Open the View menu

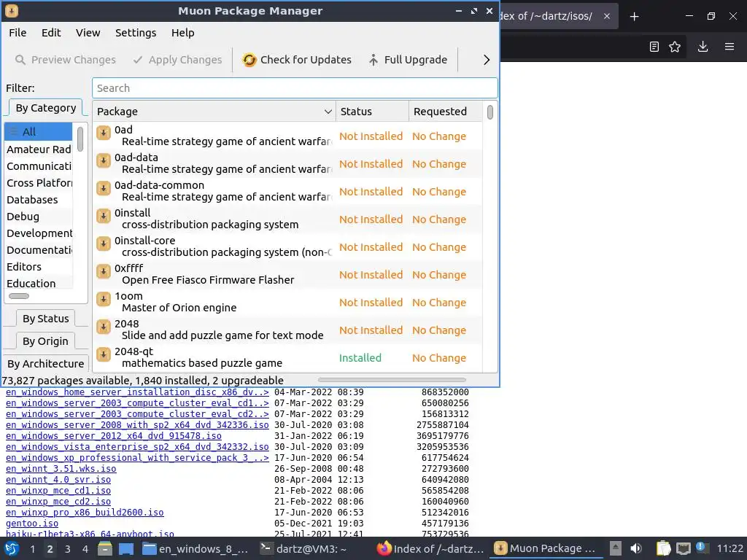coord(88,33)
